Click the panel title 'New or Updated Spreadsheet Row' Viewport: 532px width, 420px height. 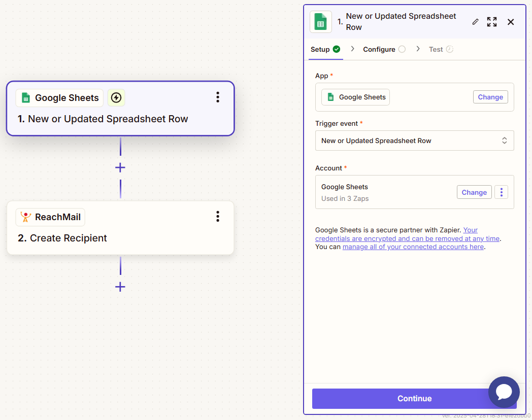(x=401, y=22)
